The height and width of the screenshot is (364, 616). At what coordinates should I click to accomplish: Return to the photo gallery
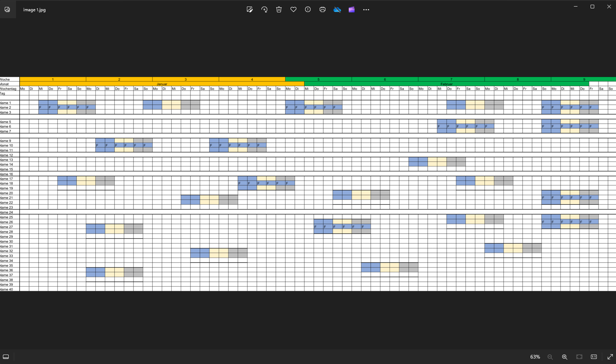(x=7, y=9)
